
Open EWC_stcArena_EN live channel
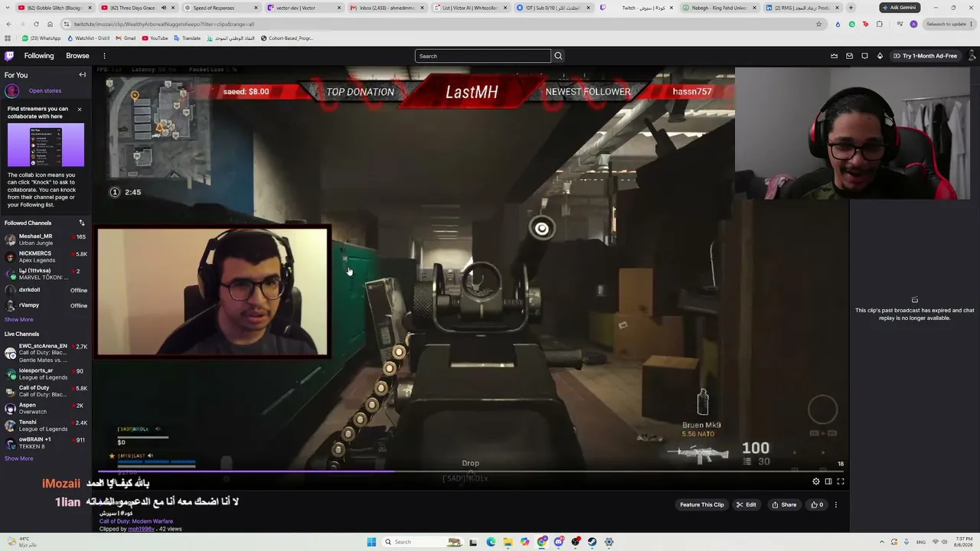tap(45, 353)
